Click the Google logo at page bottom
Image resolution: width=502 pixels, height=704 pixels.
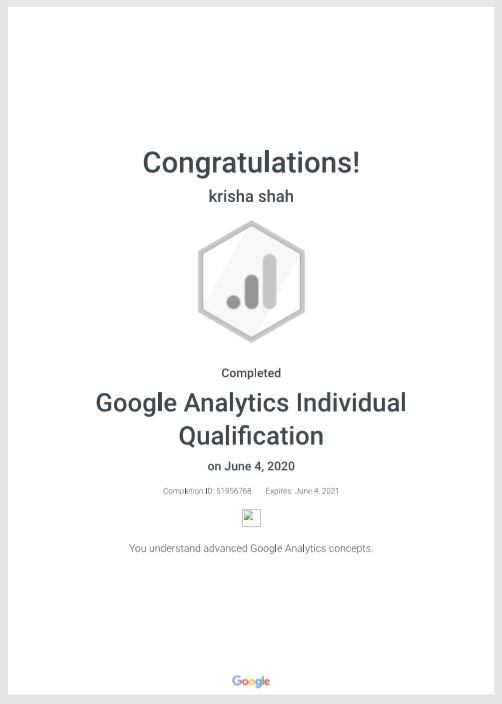tap(251, 681)
